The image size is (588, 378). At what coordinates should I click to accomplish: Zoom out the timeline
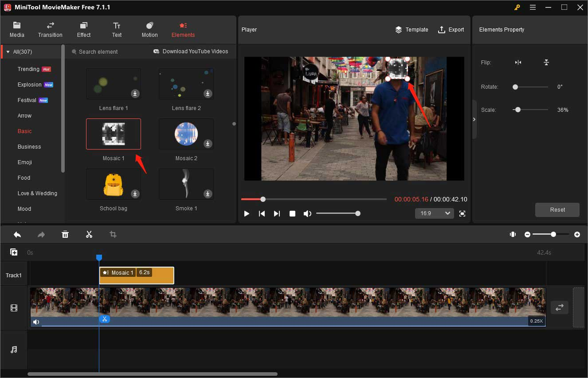tap(527, 235)
